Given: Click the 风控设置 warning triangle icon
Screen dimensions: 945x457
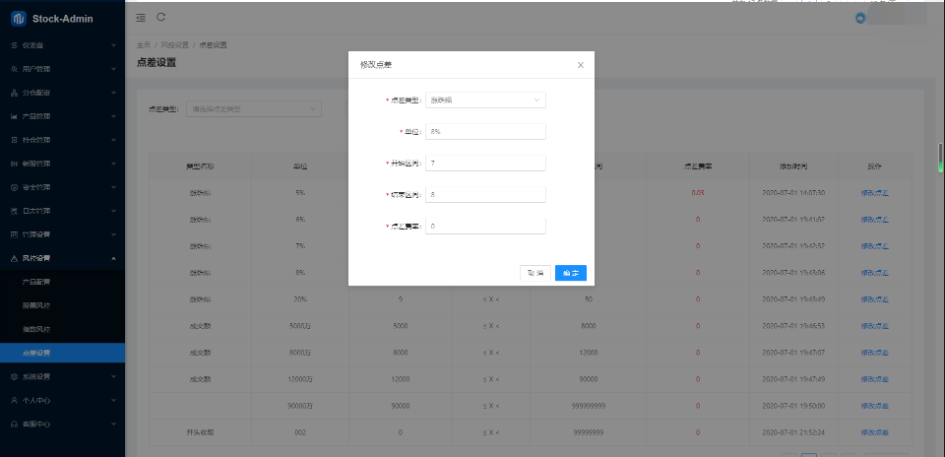Looking at the screenshot, I should click(x=14, y=258).
